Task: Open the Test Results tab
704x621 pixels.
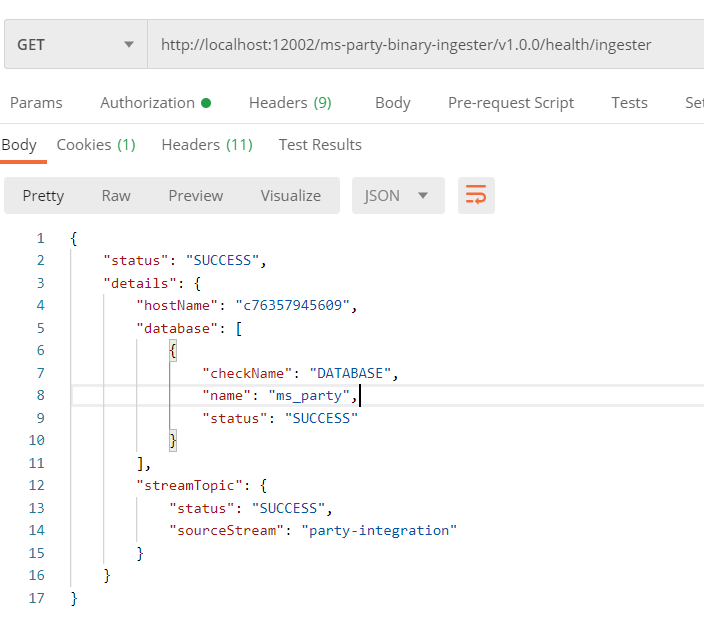Action: 320,145
